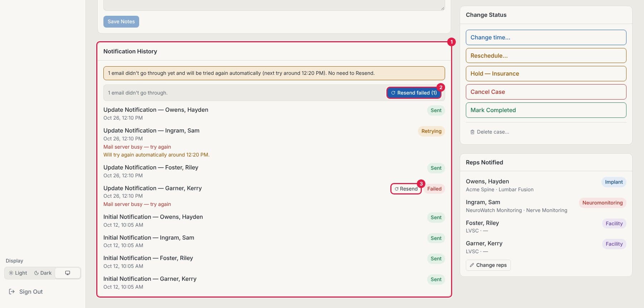Viewport: 644px width, 308px height.
Task: Click Sent badge on Initial Notification — Ingram, Sam
Action: coord(436,238)
